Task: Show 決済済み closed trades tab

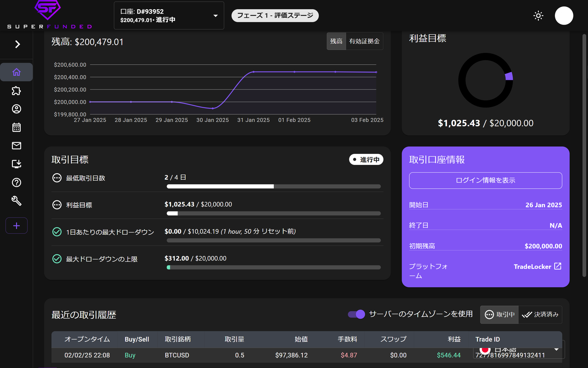Action: [540, 315]
